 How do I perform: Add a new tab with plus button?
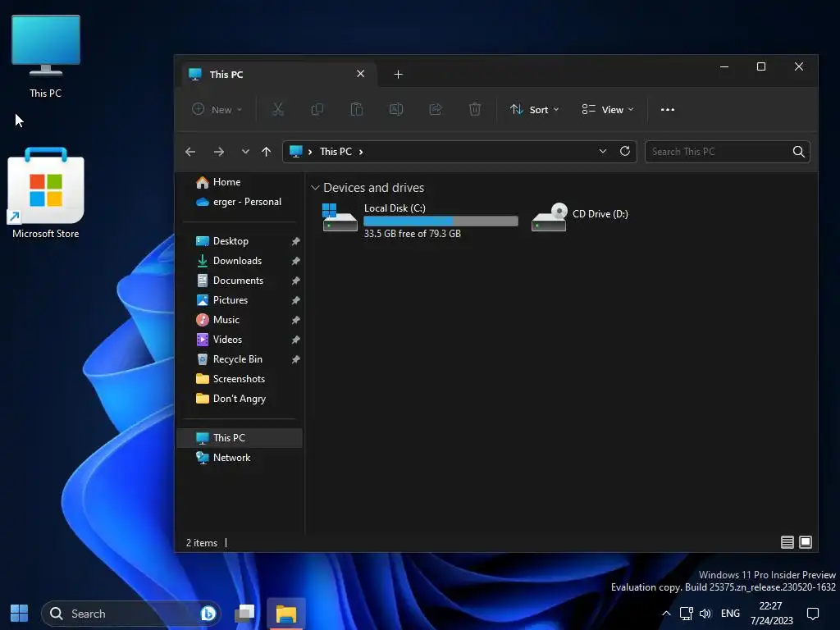pyautogui.click(x=398, y=74)
